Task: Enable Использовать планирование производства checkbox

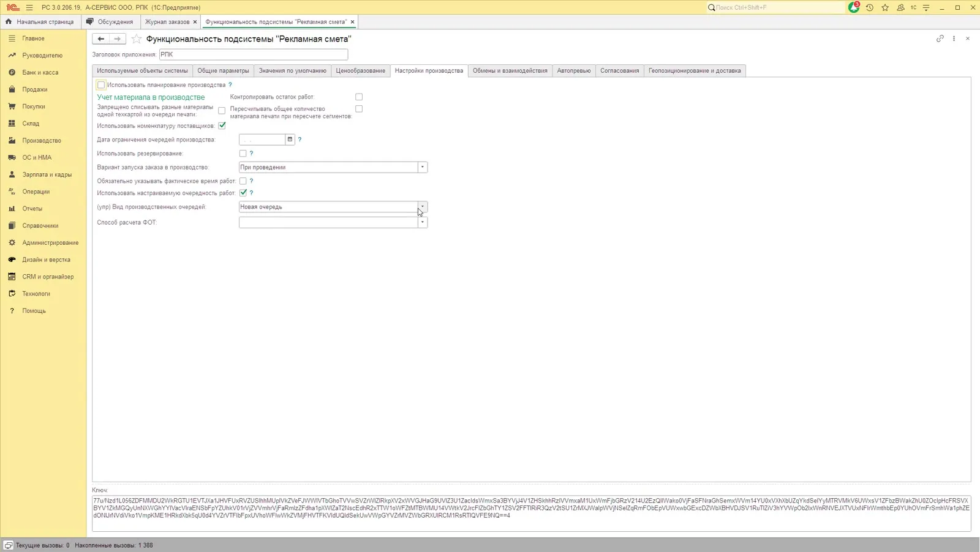Action: click(101, 85)
